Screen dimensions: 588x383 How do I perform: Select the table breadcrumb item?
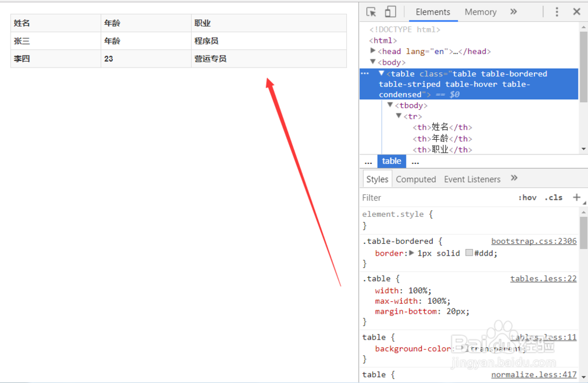coord(392,161)
